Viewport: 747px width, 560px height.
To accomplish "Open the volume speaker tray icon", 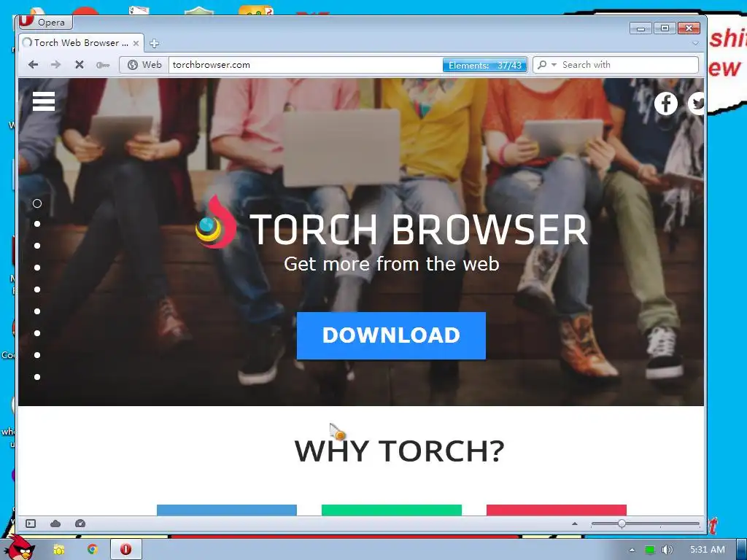I will 667,550.
